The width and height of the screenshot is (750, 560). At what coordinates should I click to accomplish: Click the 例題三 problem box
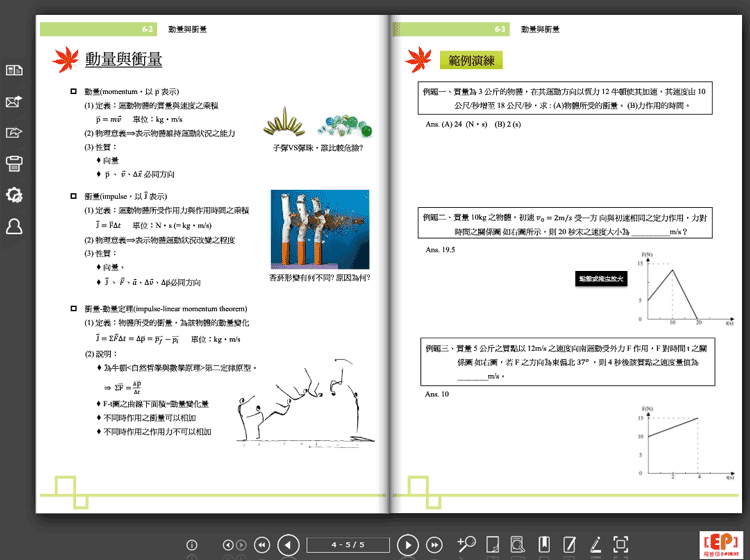[x=567, y=362]
